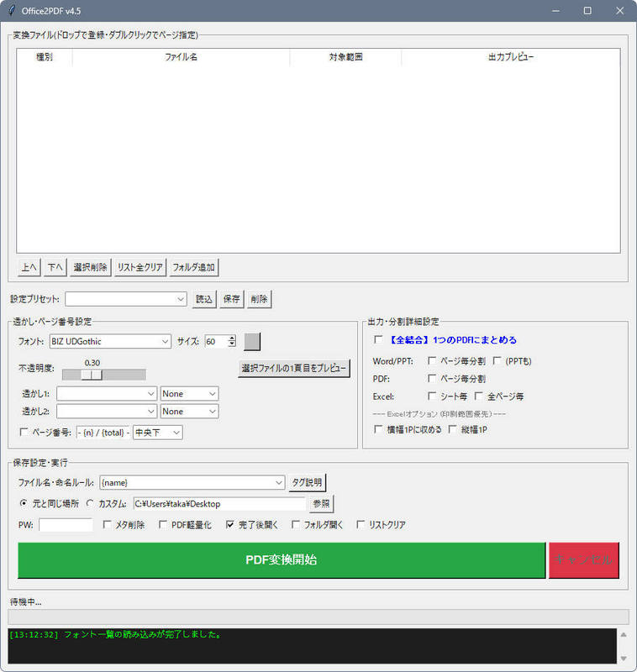Open the watermark color swatch
Image resolution: width=637 pixels, height=672 pixels.
pyautogui.click(x=252, y=341)
